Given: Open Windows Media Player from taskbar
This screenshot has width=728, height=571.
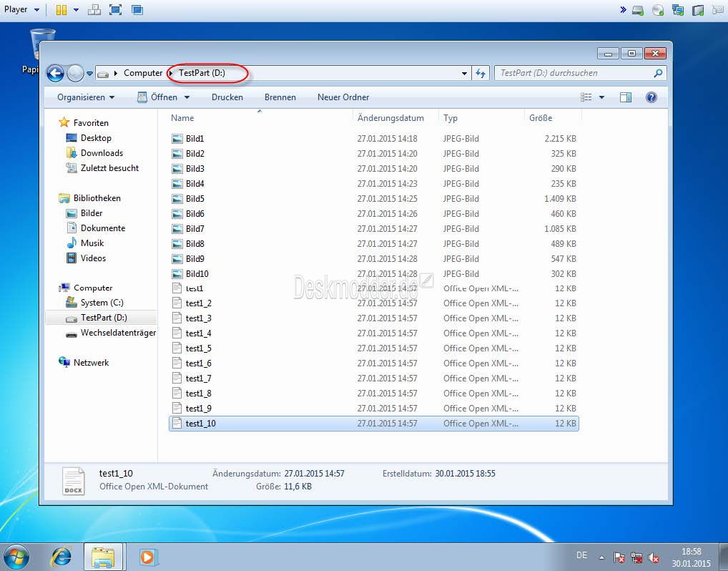Looking at the screenshot, I should [x=148, y=557].
